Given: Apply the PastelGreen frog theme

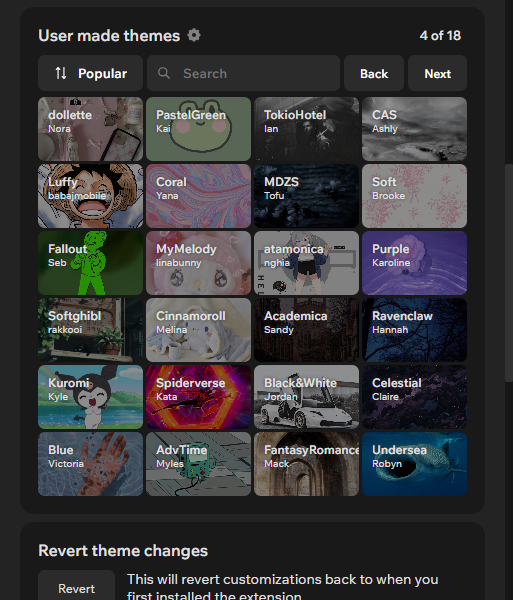Looking at the screenshot, I should pos(199,129).
